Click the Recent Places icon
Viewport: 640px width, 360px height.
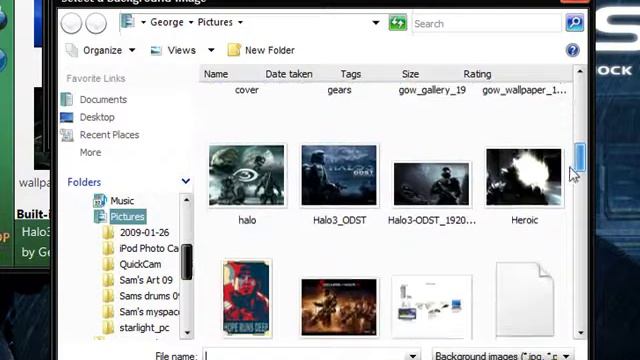click(67, 135)
